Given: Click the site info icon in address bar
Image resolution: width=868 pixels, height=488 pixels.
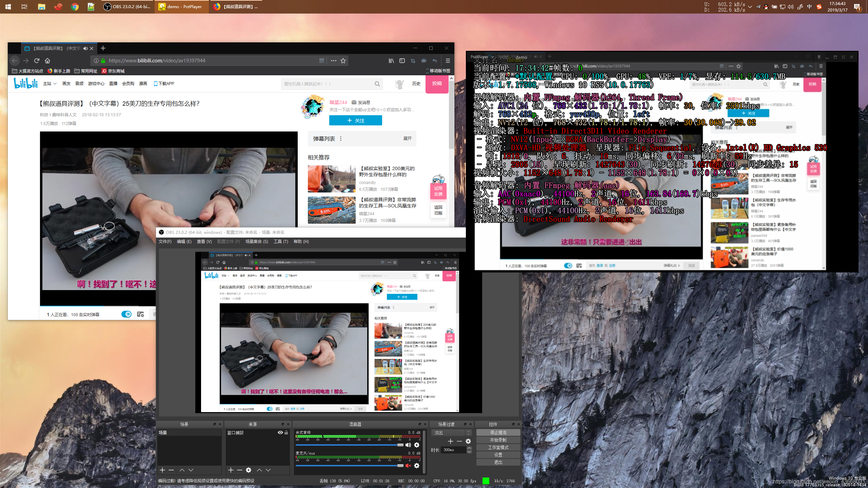Looking at the screenshot, I should tap(96, 61).
